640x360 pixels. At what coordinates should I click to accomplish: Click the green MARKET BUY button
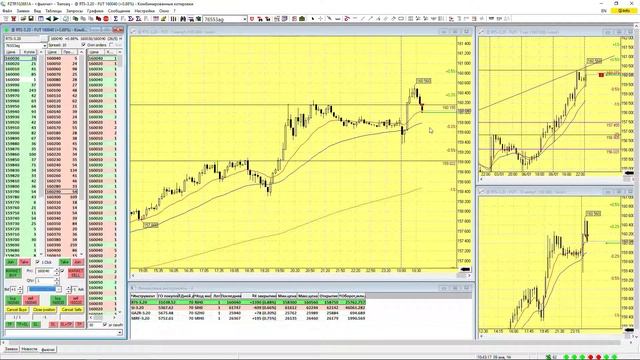point(13,273)
